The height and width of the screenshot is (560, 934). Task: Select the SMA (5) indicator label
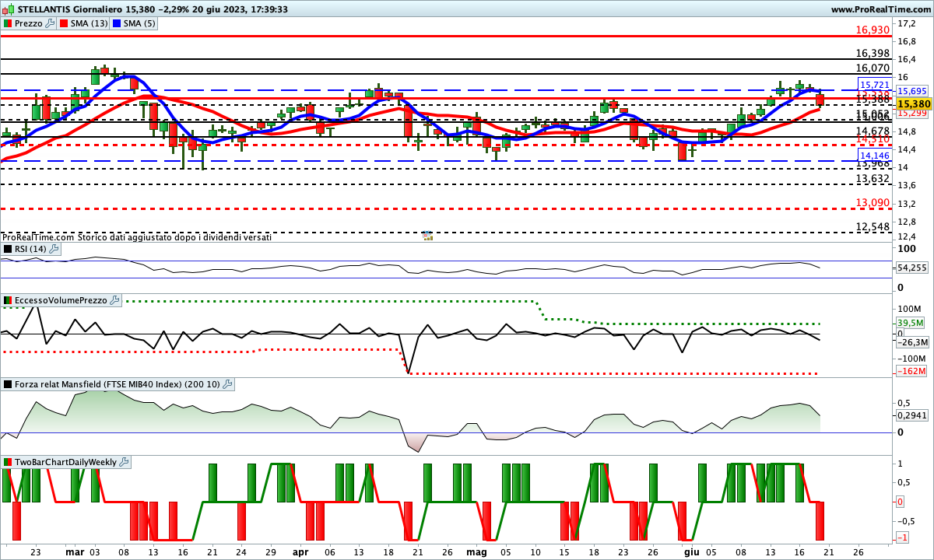[x=139, y=23]
